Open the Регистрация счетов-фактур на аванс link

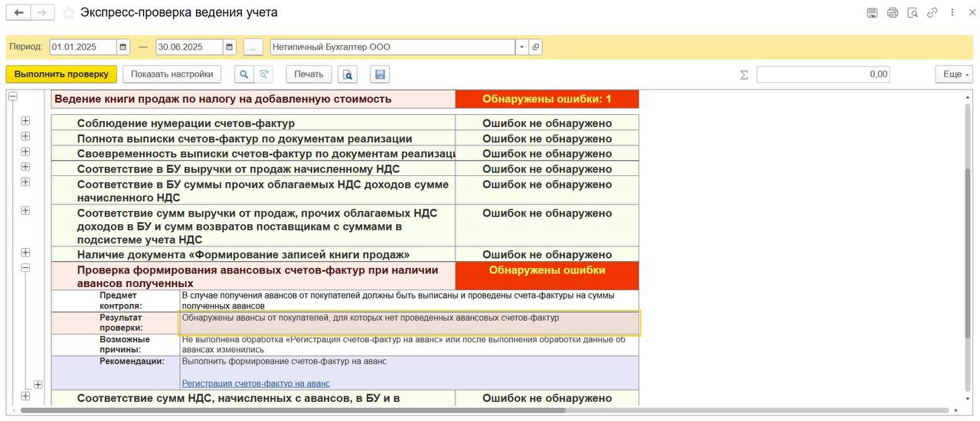coord(256,383)
